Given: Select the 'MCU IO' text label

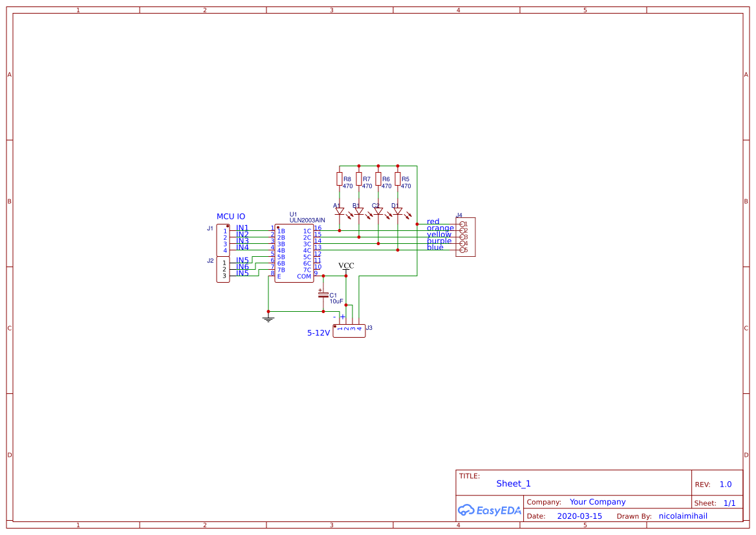Looking at the screenshot, I should click(x=231, y=217).
